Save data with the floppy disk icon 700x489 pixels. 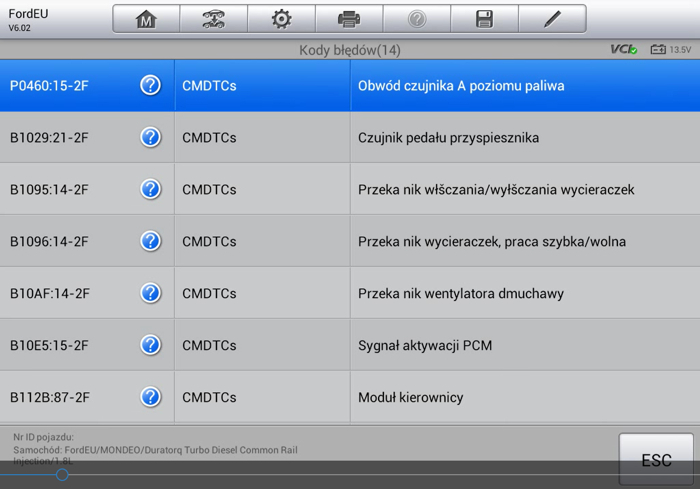[484, 19]
